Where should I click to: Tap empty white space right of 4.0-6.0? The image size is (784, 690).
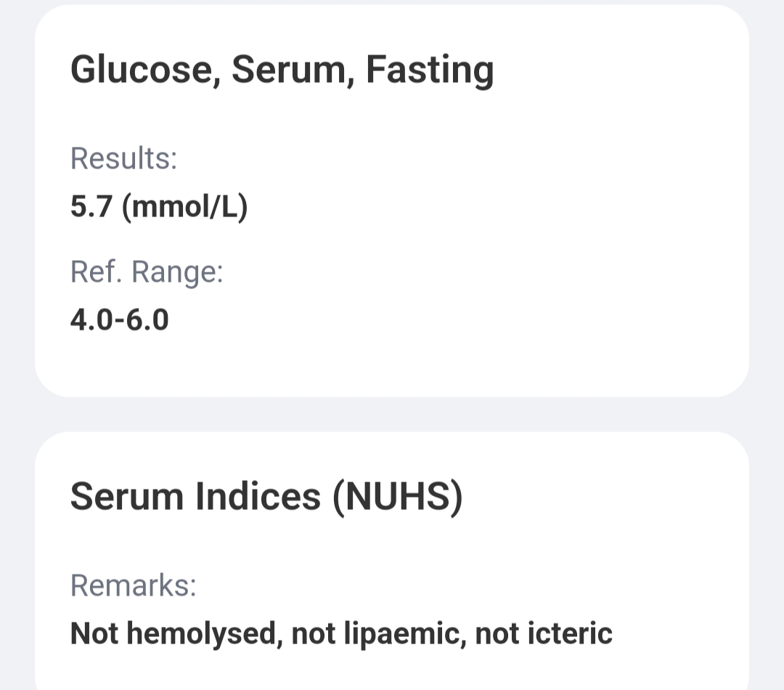coord(450,320)
